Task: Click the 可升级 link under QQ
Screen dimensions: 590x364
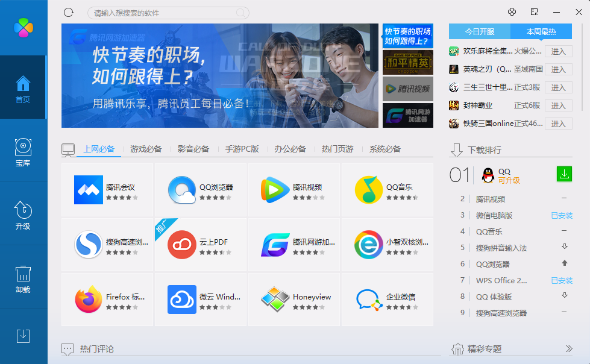Action: pyautogui.click(x=509, y=181)
